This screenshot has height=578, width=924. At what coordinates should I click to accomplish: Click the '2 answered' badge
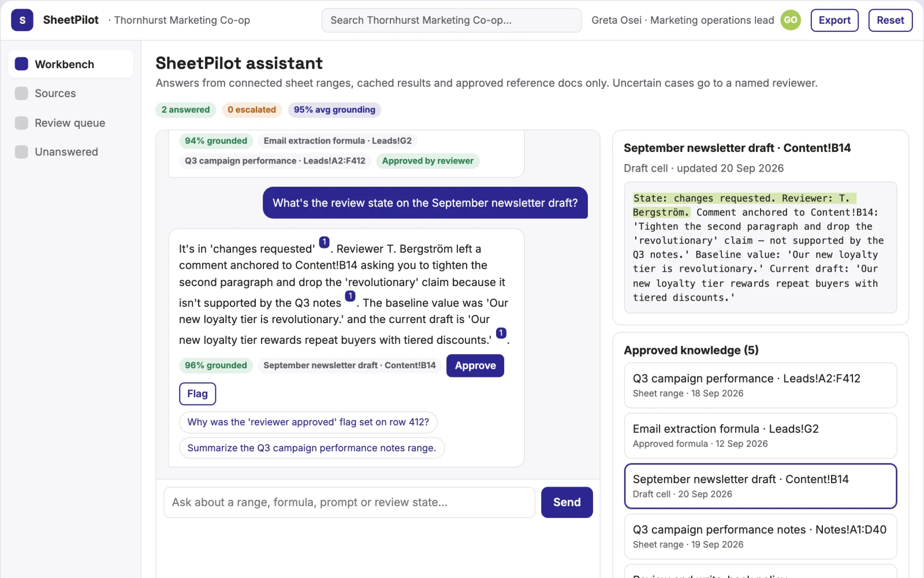186,110
